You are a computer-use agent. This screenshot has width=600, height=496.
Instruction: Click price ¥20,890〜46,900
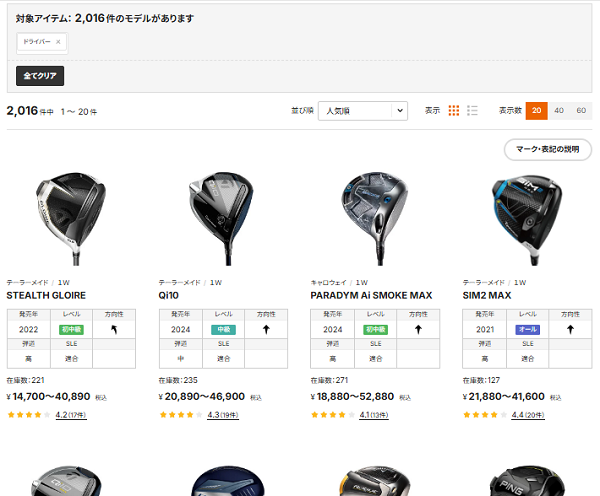(x=202, y=396)
